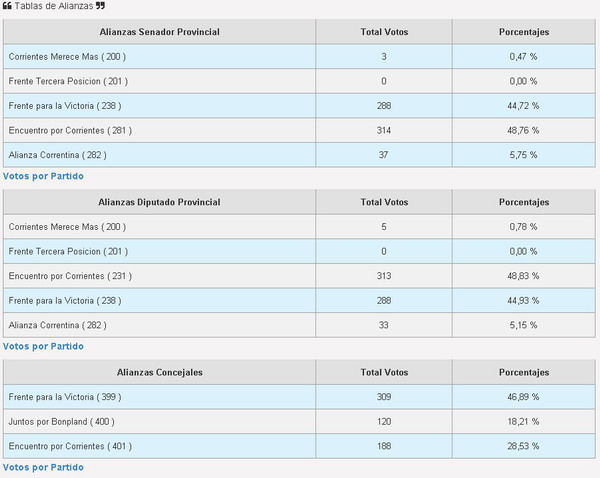Select Corrientes Merece Mas row with 5 votes

pyautogui.click(x=299, y=227)
